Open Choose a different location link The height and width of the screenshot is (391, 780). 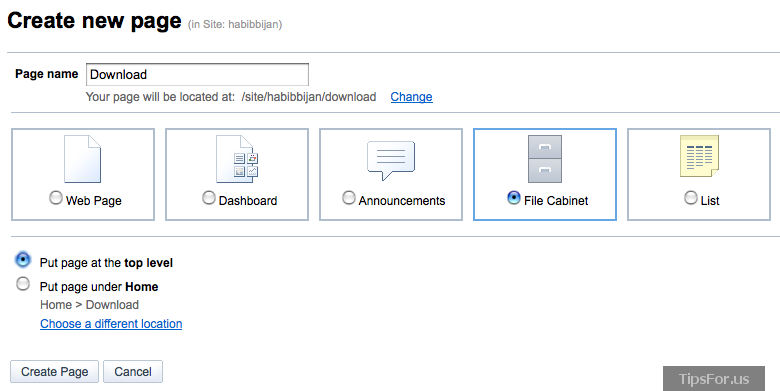pyautogui.click(x=111, y=324)
